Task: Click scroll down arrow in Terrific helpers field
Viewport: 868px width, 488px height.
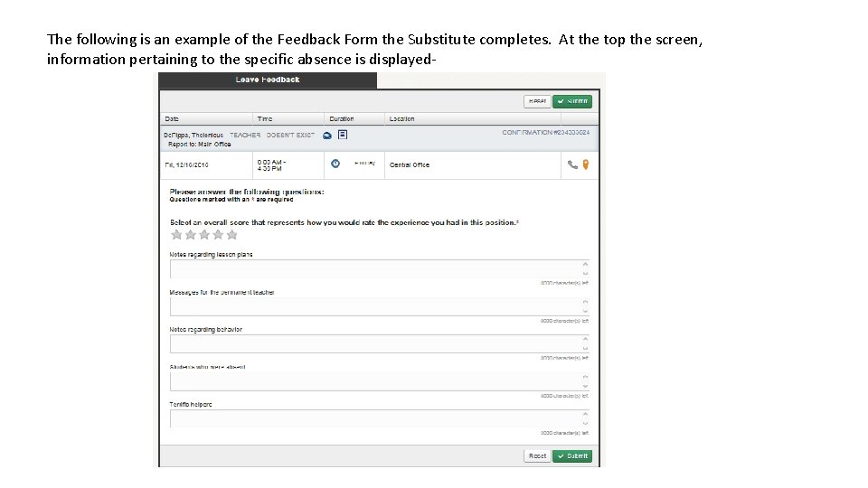Action: 585,423
